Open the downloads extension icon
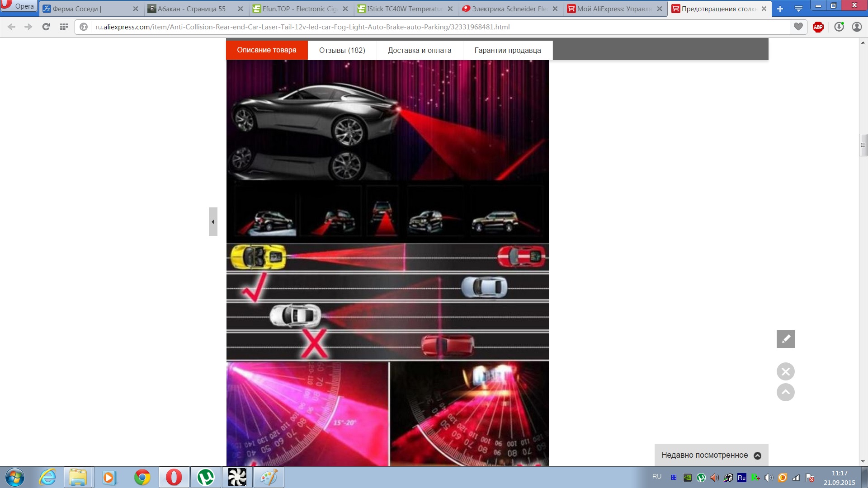The width and height of the screenshot is (868, 488). 839,27
